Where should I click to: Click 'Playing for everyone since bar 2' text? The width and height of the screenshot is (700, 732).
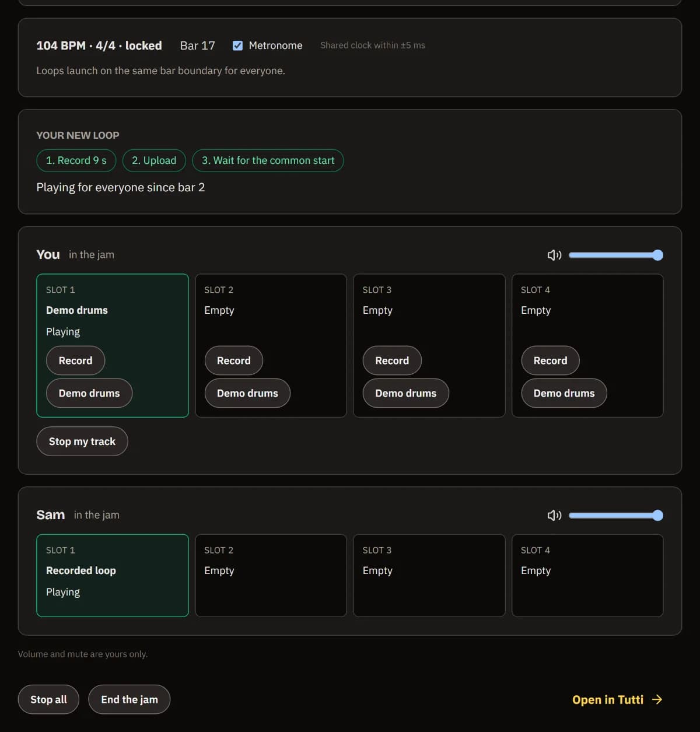coord(121,187)
